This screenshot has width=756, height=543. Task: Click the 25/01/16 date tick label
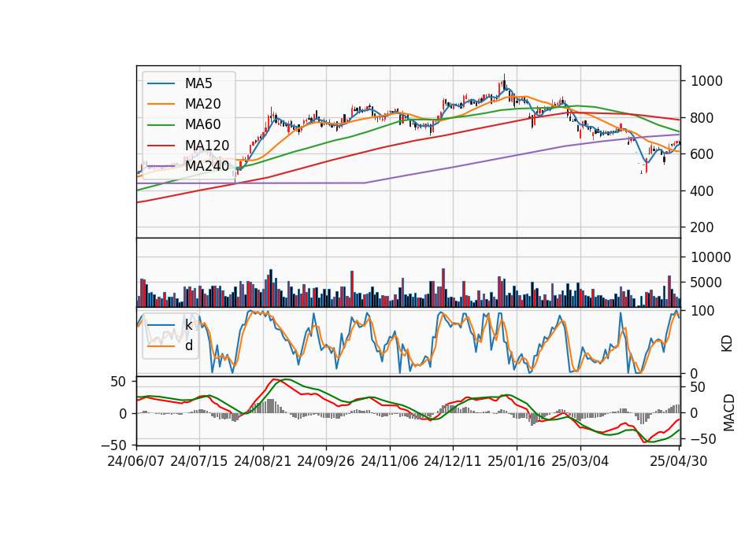(x=517, y=461)
